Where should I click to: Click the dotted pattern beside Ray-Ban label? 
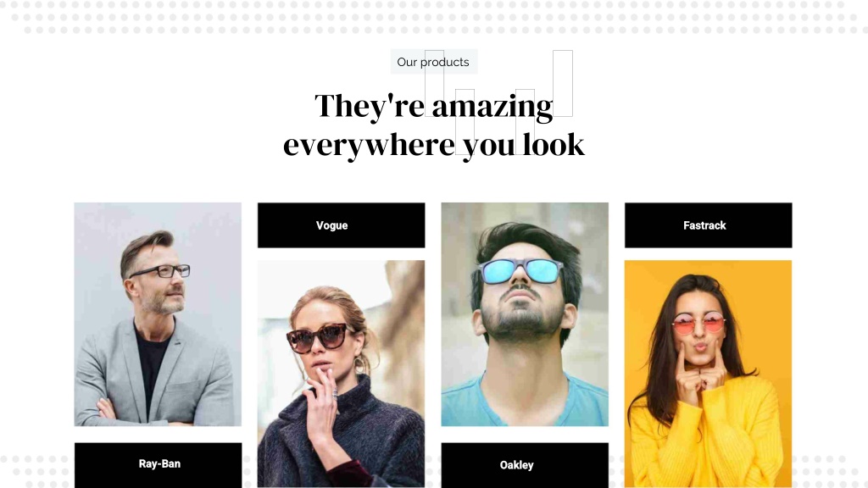37,471
